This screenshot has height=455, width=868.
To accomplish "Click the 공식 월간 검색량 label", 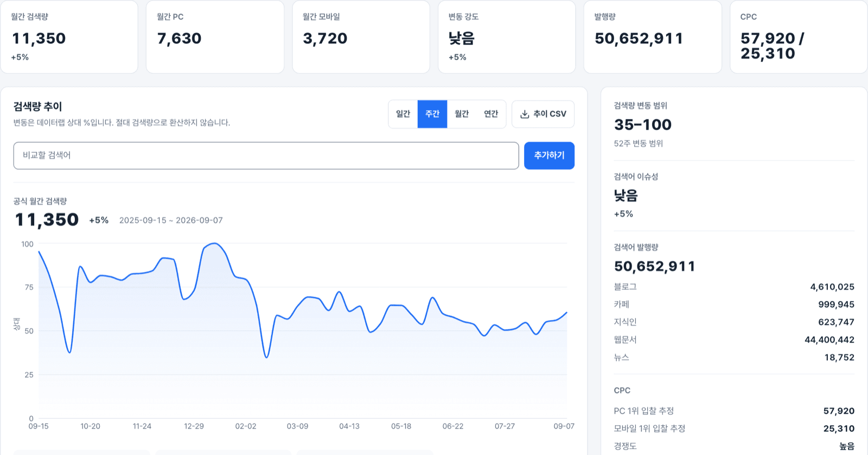I will pos(40,201).
